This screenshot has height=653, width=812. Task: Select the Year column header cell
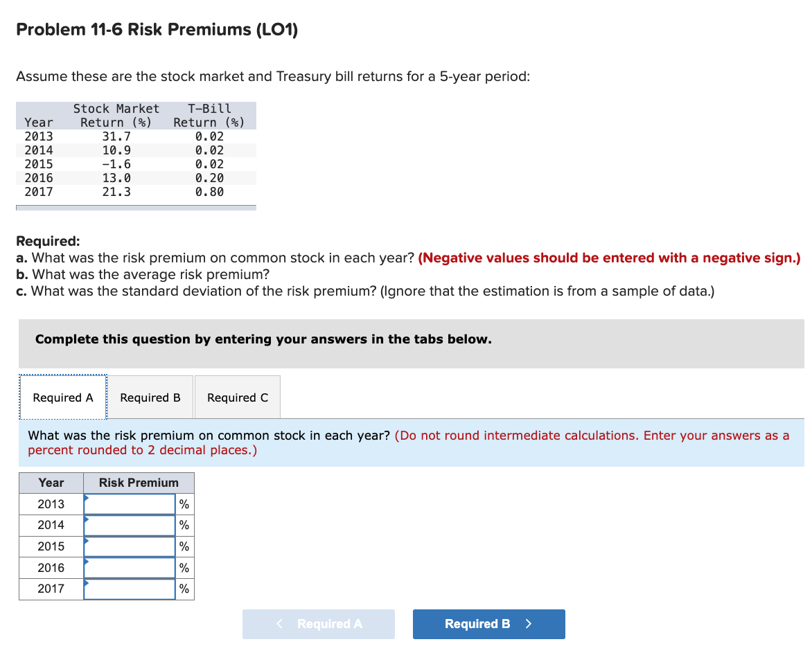tap(51, 482)
